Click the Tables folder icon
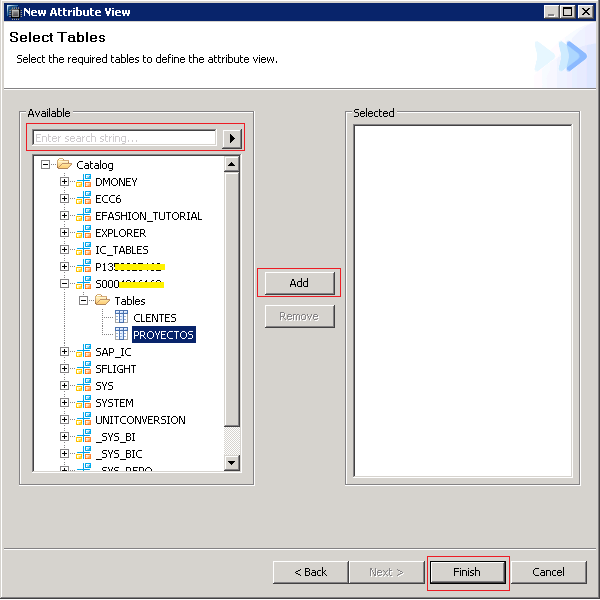This screenshot has height=600, width=600. [102, 301]
